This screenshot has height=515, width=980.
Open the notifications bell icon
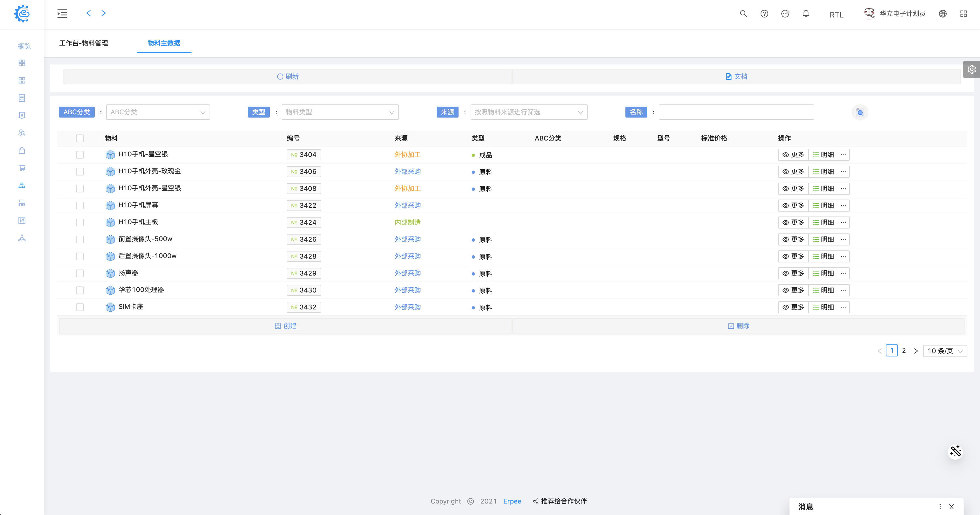(806, 14)
